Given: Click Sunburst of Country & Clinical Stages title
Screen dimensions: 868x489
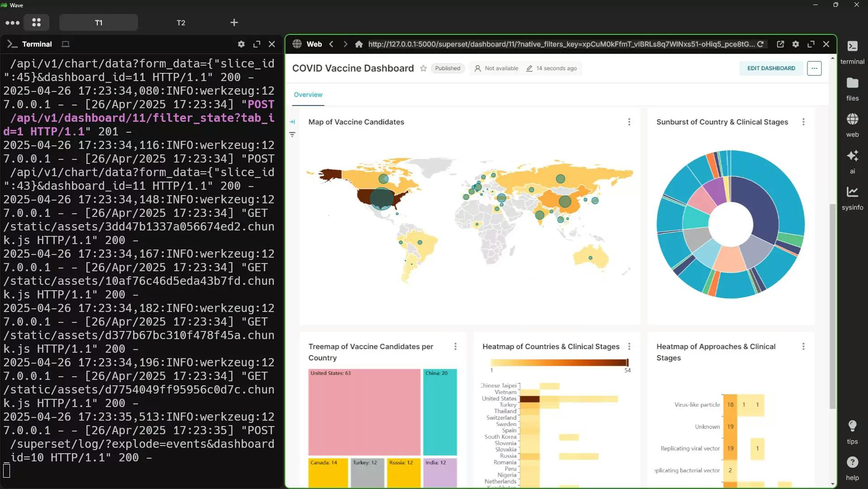Looking at the screenshot, I should pyautogui.click(x=722, y=122).
